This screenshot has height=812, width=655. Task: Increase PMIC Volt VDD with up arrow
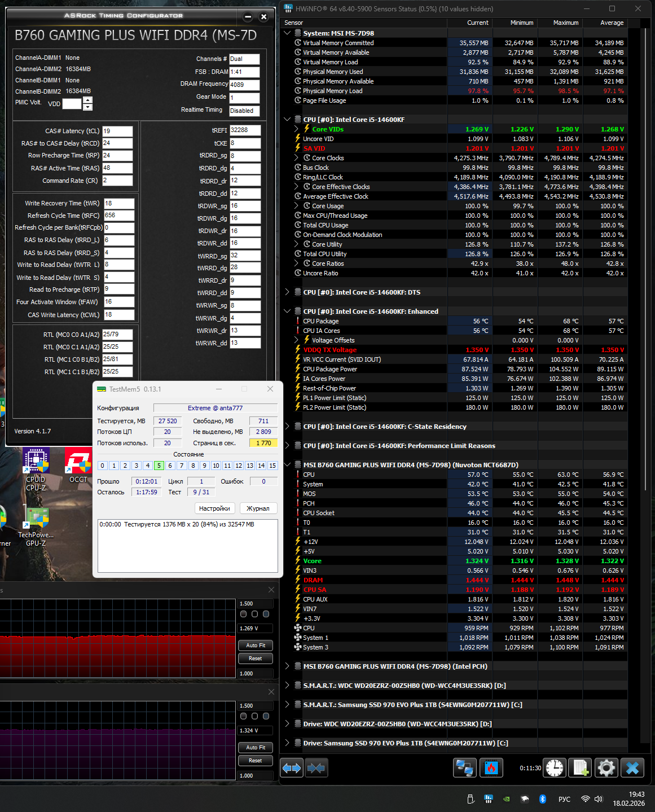tap(87, 100)
